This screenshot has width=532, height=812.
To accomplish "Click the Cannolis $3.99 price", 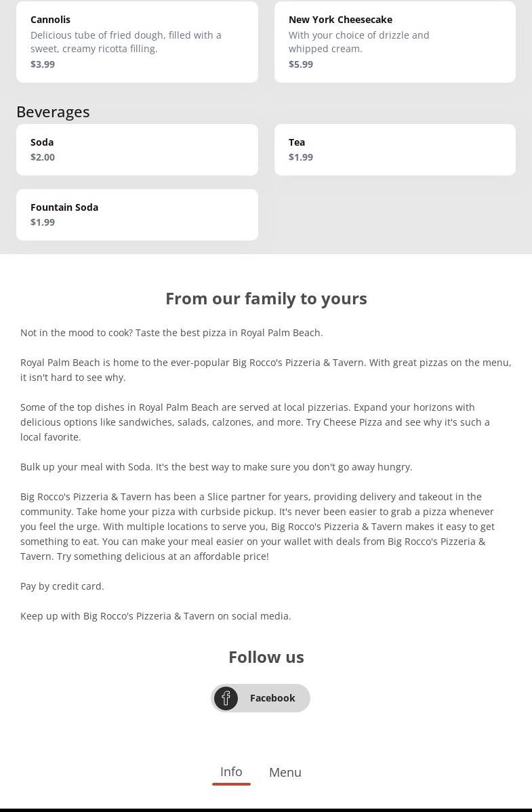I will 43,64.
